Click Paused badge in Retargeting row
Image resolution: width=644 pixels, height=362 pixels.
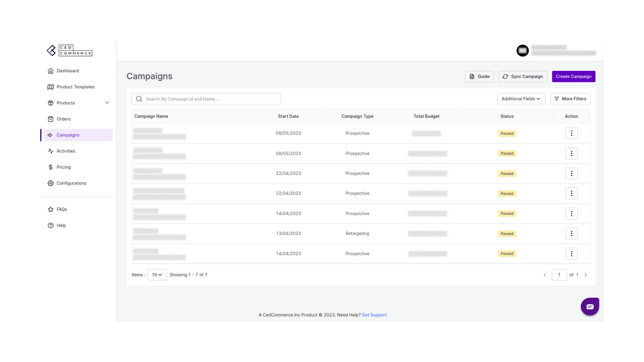point(507,233)
